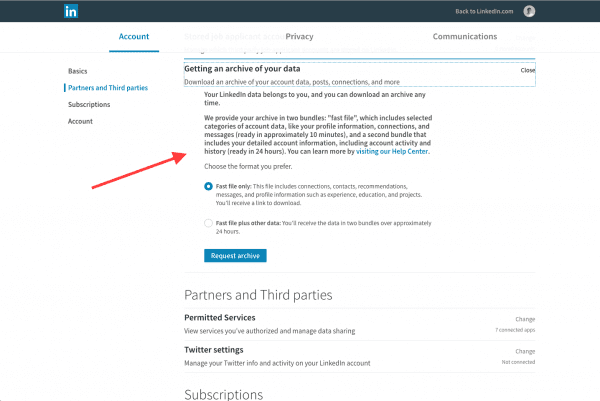The image size is (600, 401).
Task: Follow the visiting our Help Center link
Action: click(x=392, y=152)
